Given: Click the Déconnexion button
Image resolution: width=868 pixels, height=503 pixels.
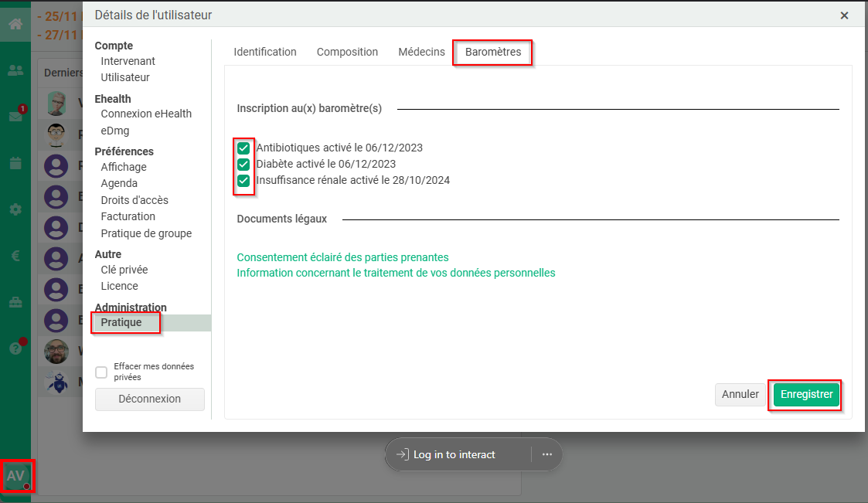Looking at the screenshot, I should (149, 399).
